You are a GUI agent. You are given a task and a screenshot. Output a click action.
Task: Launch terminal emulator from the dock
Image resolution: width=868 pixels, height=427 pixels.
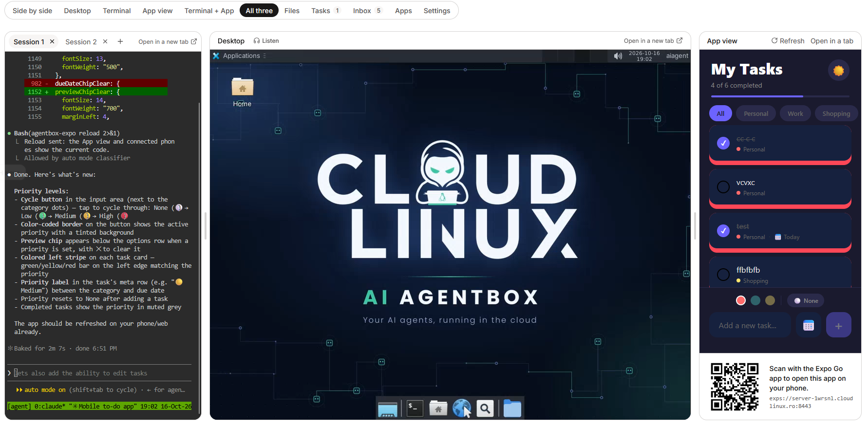[415, 408]
